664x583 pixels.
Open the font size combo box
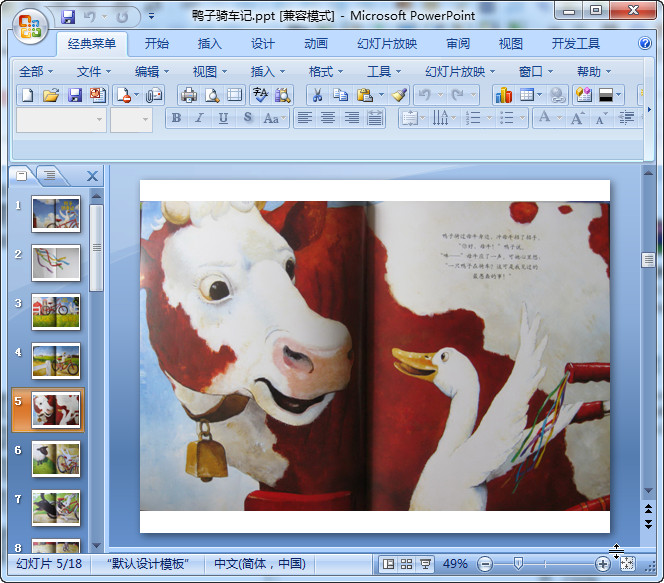pyautogui.click(x=131, y=120)
